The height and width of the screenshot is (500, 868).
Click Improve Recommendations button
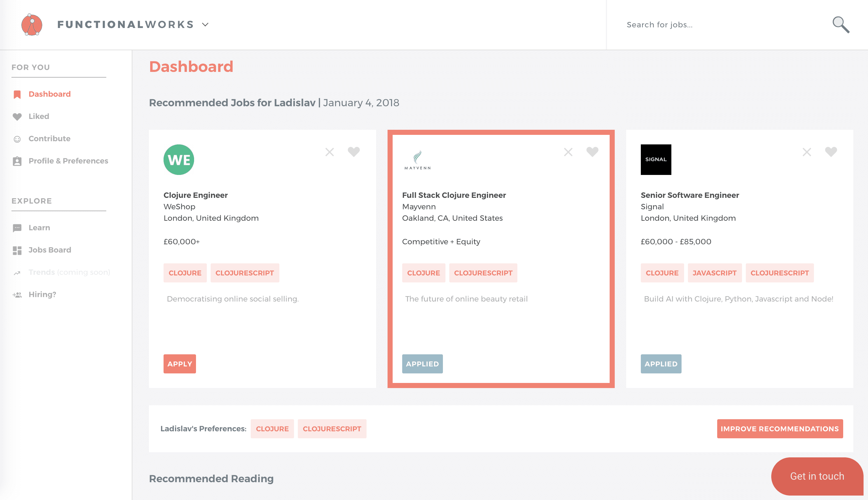780,429
